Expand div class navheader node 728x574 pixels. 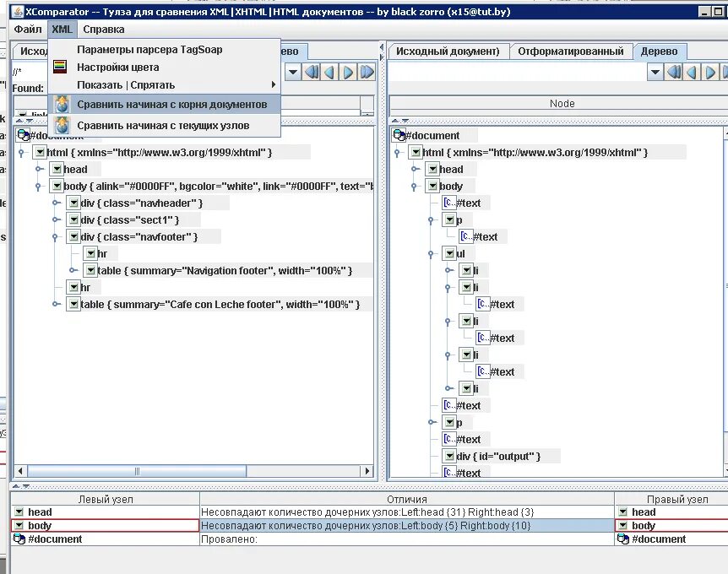57,203
